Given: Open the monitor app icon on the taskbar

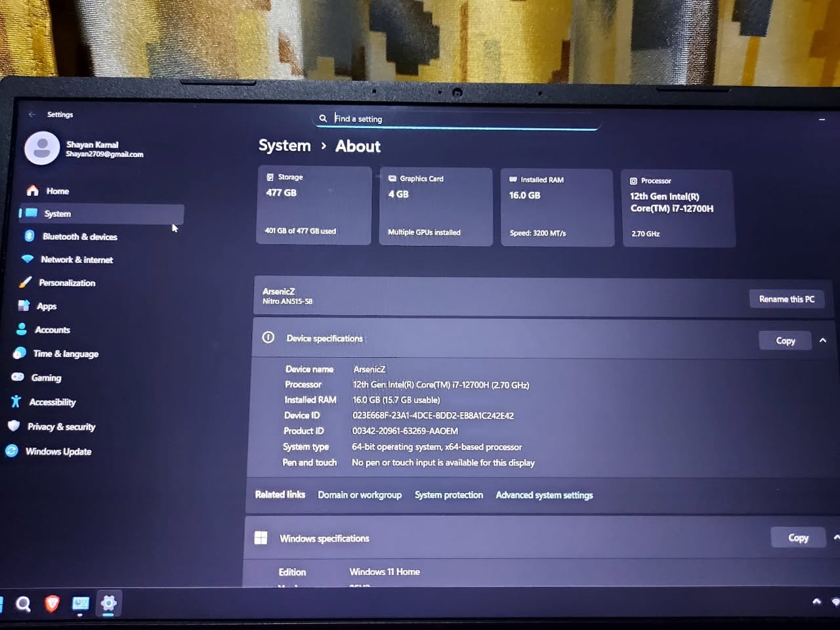Looking at the screenshot, I should tap(81, 603).
